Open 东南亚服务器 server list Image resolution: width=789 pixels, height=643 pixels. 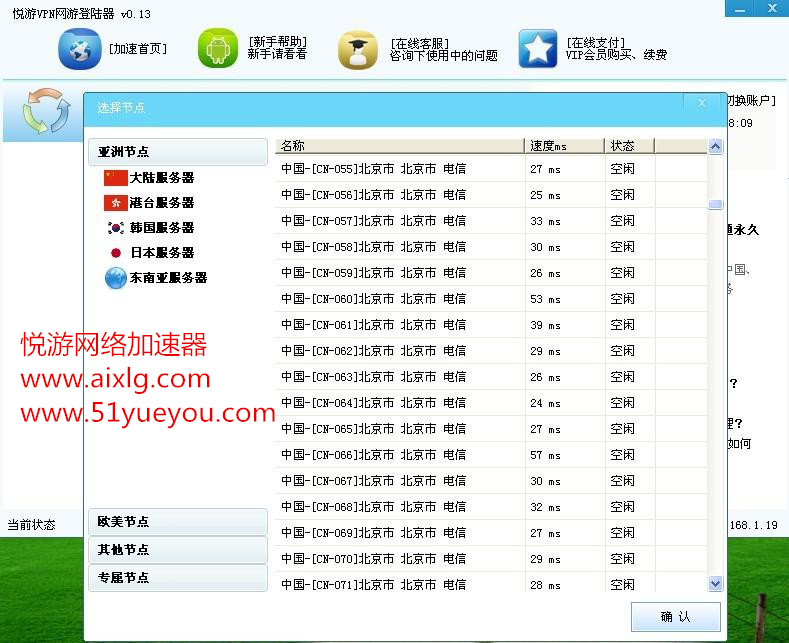coord(168,278)
